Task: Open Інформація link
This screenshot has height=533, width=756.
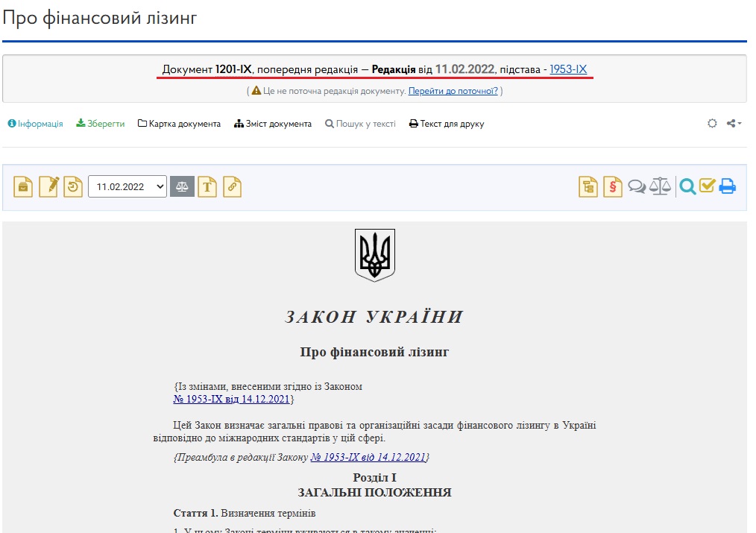Action: tap(35, 124)
